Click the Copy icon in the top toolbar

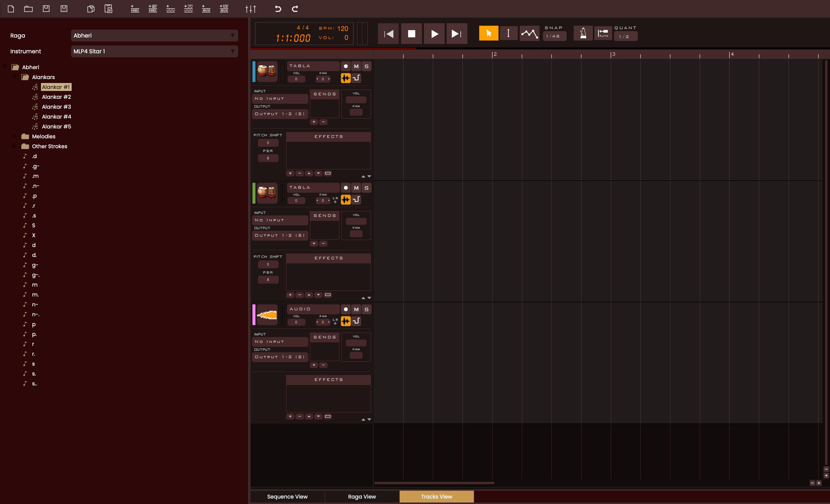click(91, 9)
